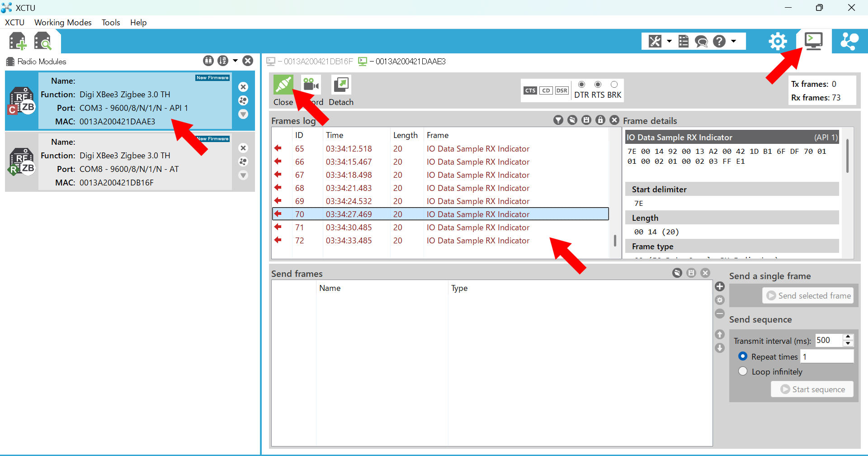Increase the transmit interval value
The width and height of the screenshot is (868, 456).
click(849, 337)
